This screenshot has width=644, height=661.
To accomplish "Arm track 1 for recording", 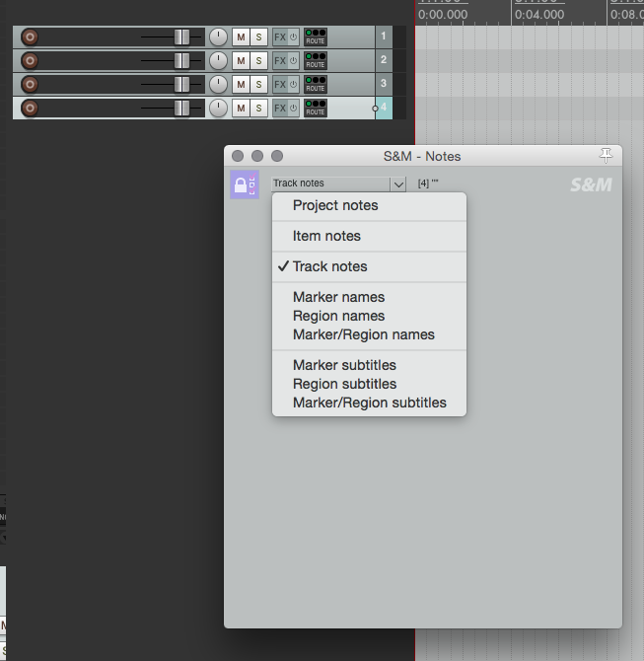I will coord(30,37).
